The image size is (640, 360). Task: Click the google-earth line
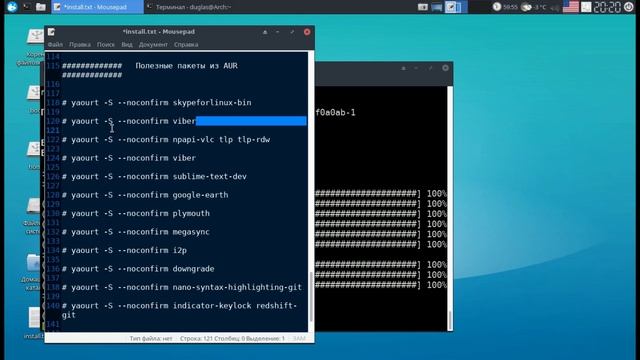(145, 195)
